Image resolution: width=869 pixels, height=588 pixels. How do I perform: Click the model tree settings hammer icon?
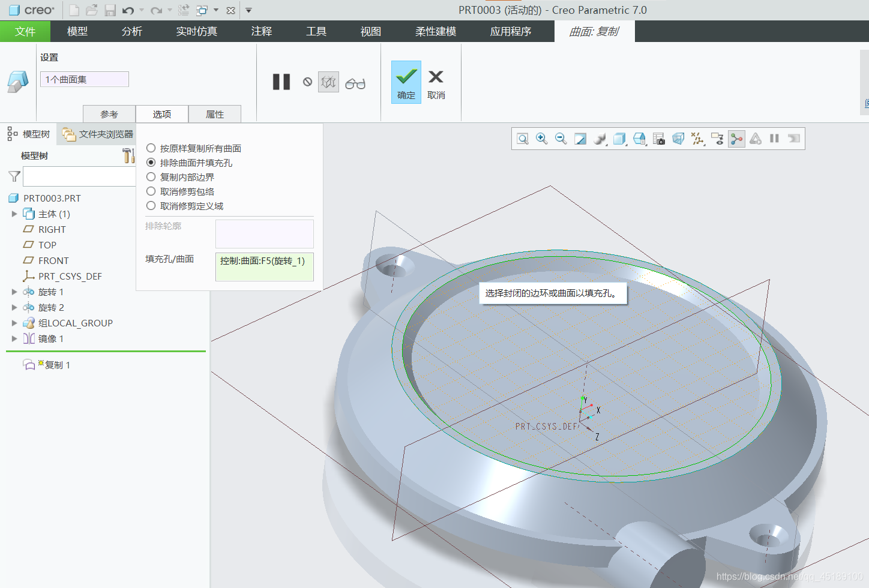(x=128, y=155)
